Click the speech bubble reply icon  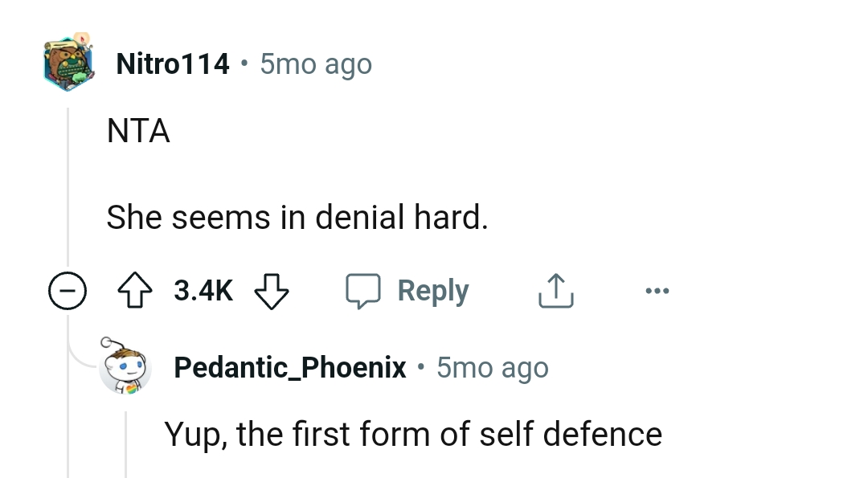pyautogui.click(x=364, y=290)
